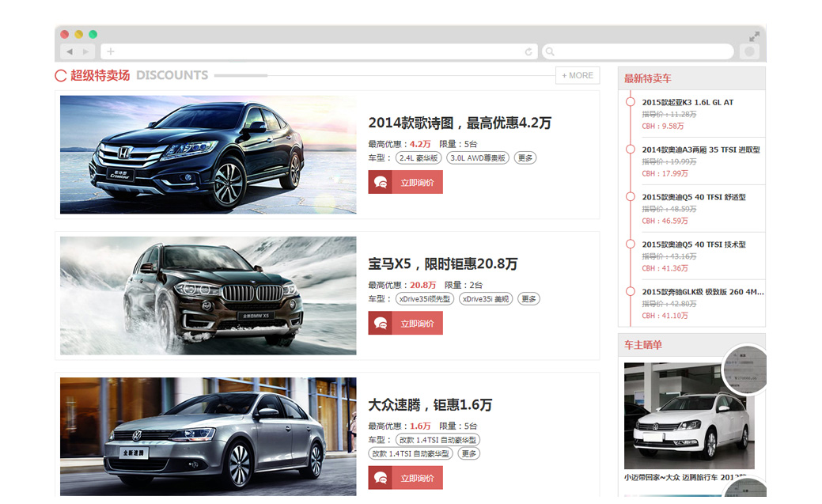The image size is (822, 504).
Task: Open 2015款奥迪Q5 40 TFSI 舒适型 listing
Action: (x=694, y=197)
